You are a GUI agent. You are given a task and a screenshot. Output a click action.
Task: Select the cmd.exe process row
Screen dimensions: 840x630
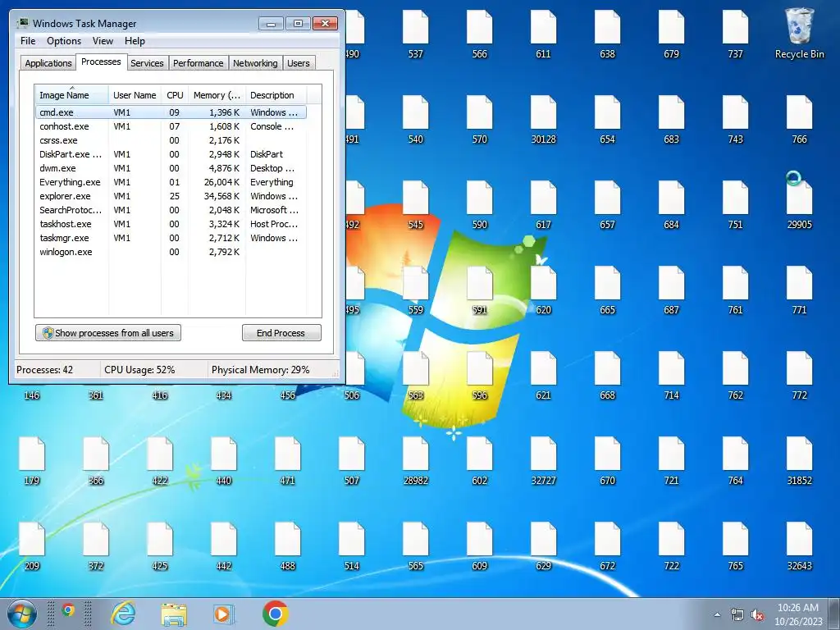pos(171,112)
